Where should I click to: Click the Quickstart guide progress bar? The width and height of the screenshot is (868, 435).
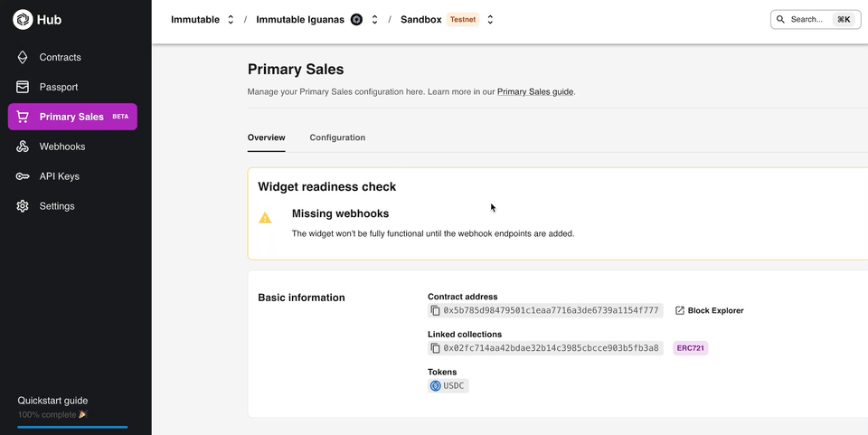point(72,426)
